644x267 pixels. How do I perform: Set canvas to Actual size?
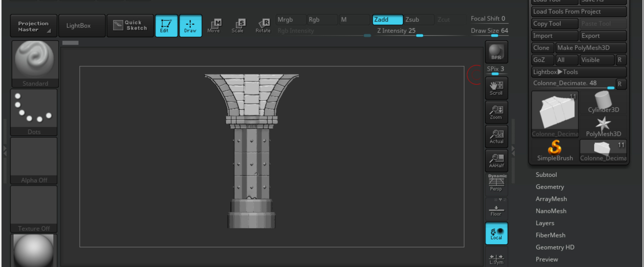496,137
